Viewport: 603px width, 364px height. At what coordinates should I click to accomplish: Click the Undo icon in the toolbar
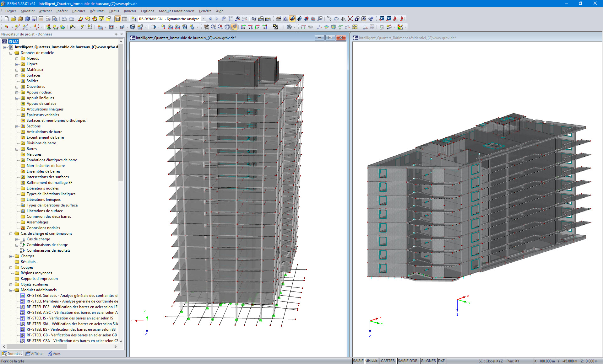pos(64,19)
